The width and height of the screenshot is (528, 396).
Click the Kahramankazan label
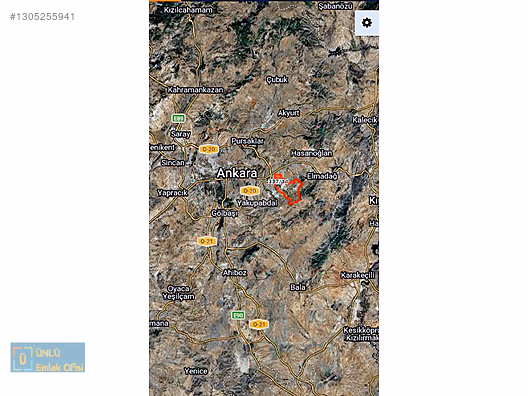click(195, 90)
